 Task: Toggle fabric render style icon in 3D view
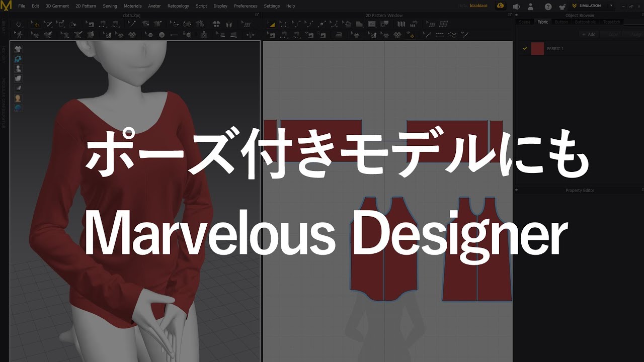coord(18,78)
